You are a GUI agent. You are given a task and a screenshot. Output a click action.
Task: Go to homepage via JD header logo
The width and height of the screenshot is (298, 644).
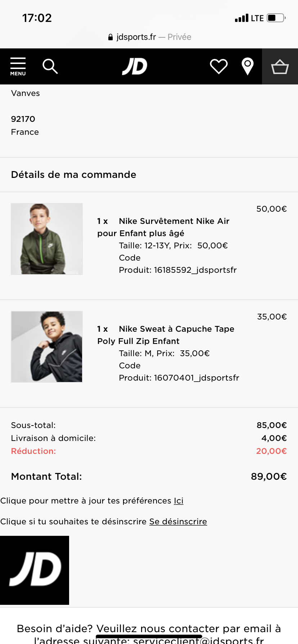tap(135, 66)
